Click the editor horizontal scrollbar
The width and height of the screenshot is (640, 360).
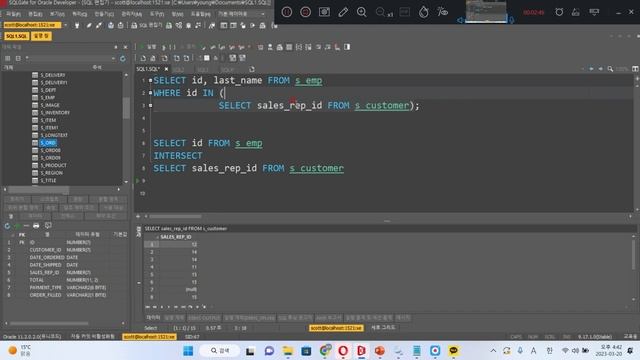[176, 216]
